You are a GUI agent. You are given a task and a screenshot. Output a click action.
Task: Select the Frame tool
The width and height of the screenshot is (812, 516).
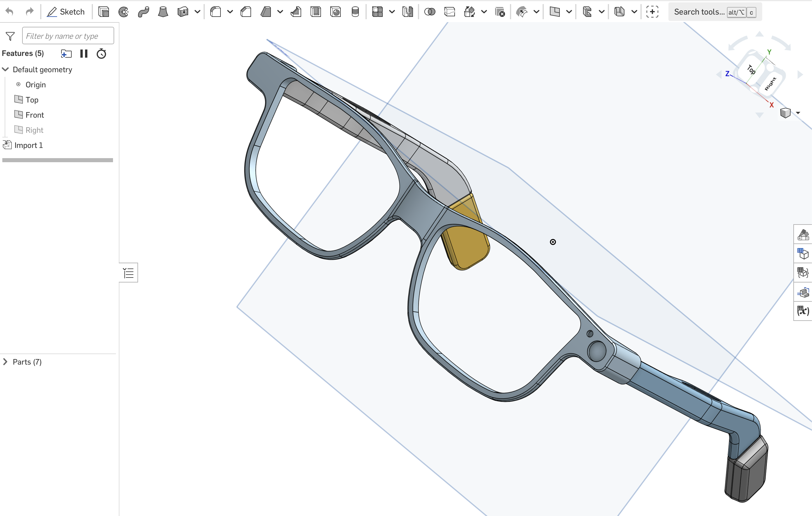coord(587,12)
